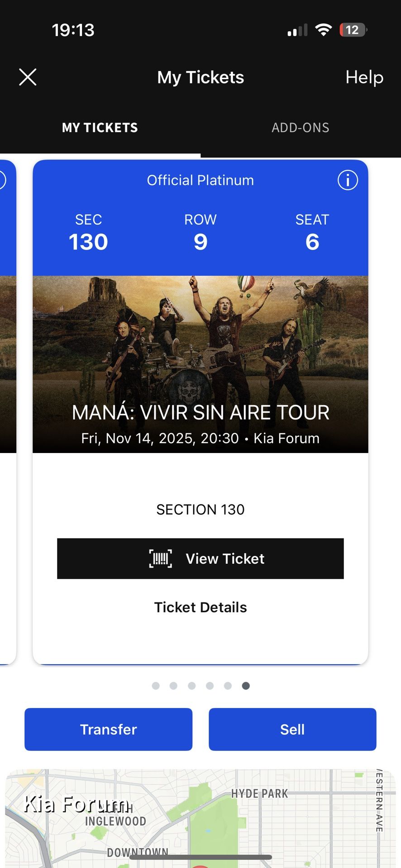Tap the battery indicator showing 12 percent
Screen dimensions: 401x868
352,29
